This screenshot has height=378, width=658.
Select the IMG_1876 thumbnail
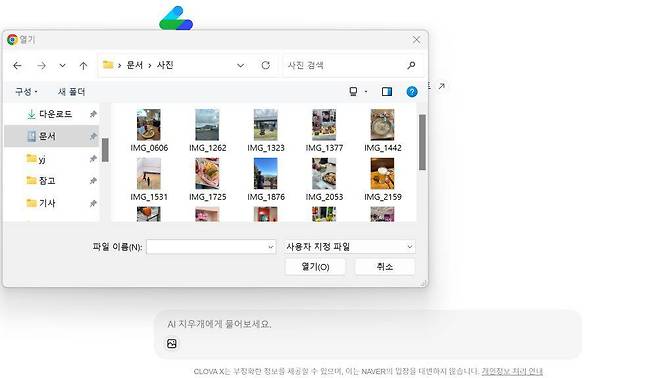coord(266,173)
